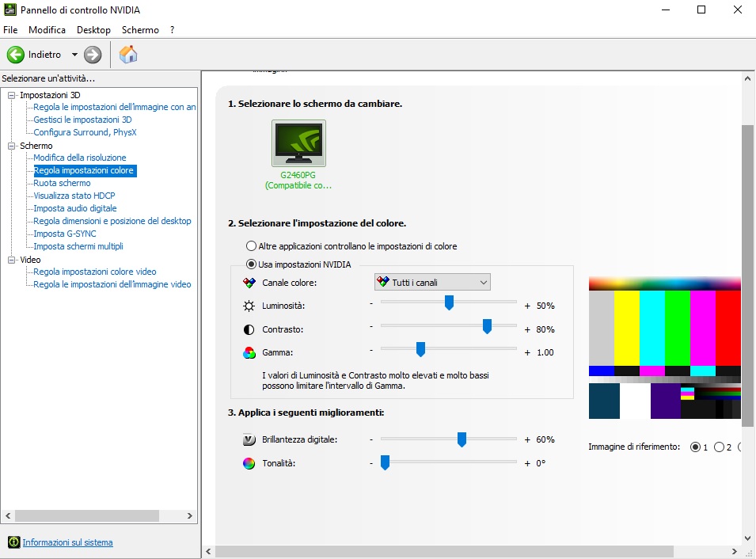Viewport: 756px width, 559px height.
Task: Open Modifica della risoluzione
Action: pos(79,158)
